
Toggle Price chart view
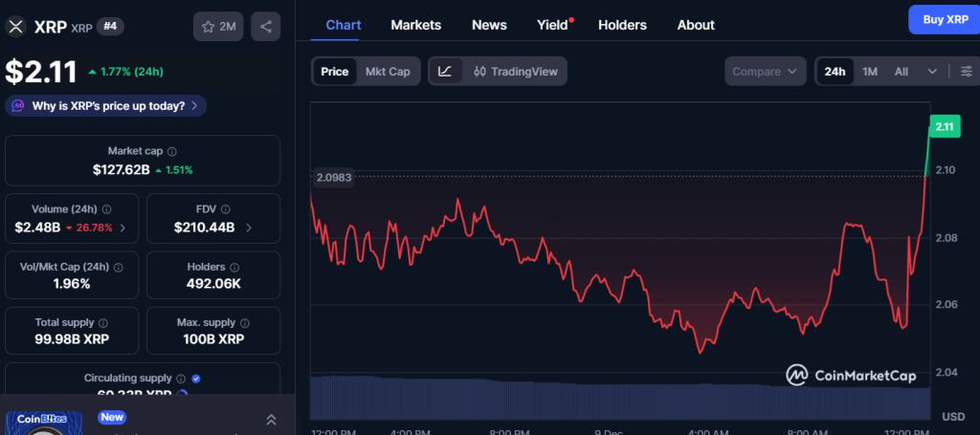pos(334,72)
